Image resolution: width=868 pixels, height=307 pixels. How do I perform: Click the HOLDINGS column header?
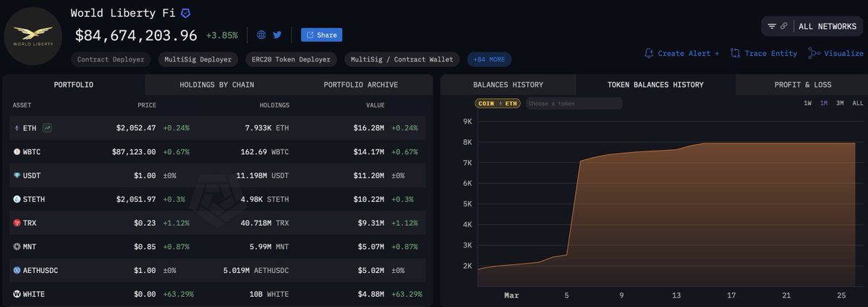274,106
